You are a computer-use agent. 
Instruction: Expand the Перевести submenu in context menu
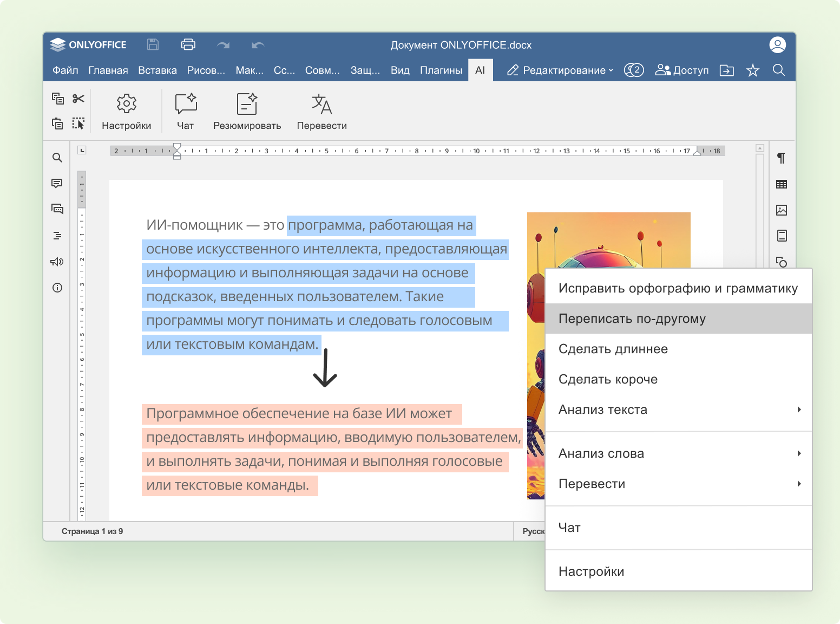point(678,484)
